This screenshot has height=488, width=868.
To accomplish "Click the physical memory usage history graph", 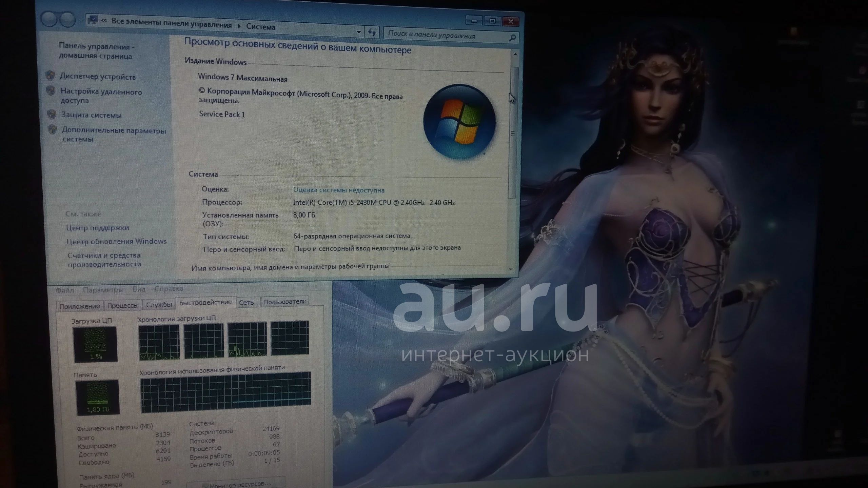I will [x=225, y=392].
